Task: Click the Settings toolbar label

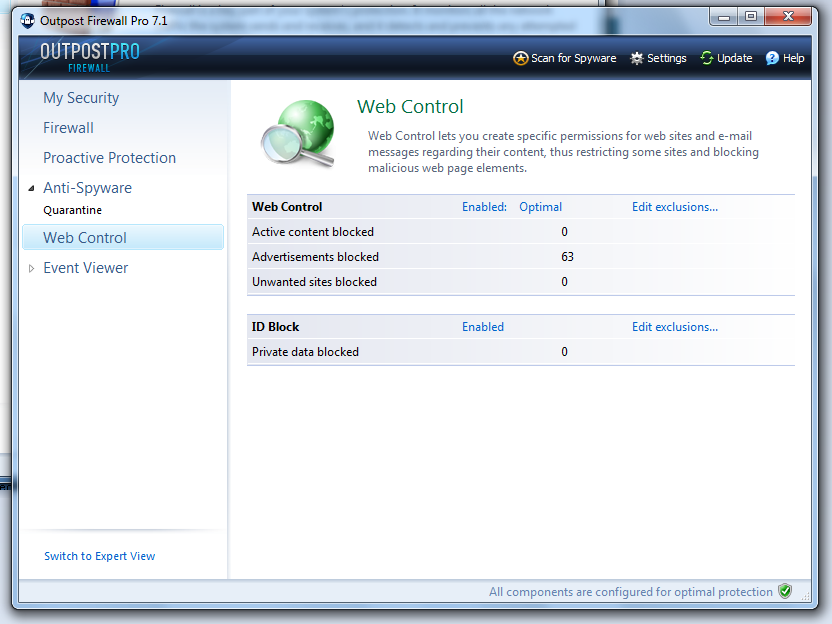Action: click(666, 58)
